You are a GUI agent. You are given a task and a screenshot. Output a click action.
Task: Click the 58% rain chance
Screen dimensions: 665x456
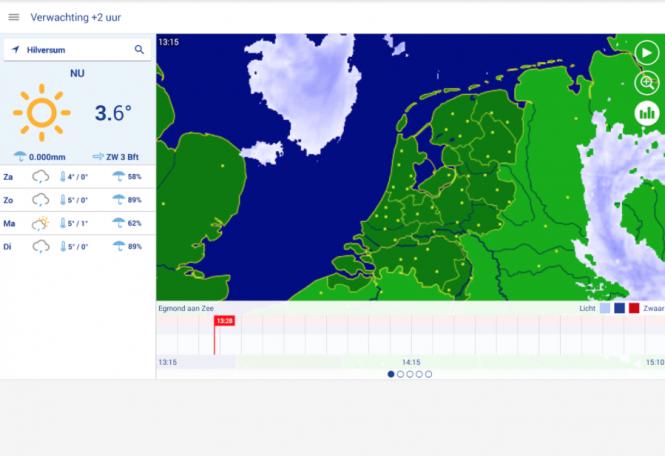(134, 176)
